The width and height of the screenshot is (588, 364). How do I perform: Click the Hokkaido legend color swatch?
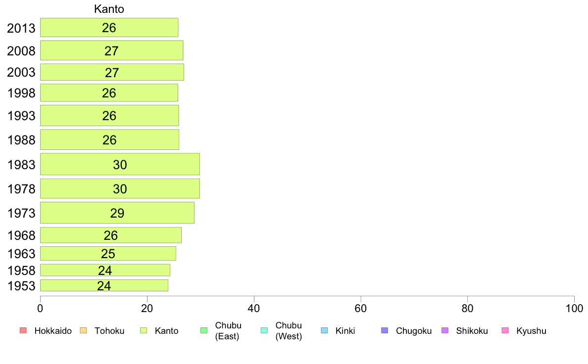[23, 330]
